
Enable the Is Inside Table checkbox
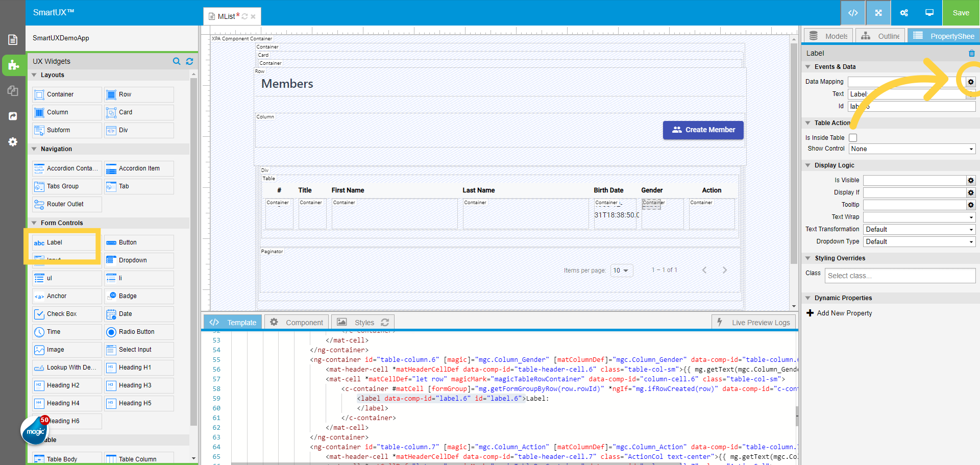853,138
